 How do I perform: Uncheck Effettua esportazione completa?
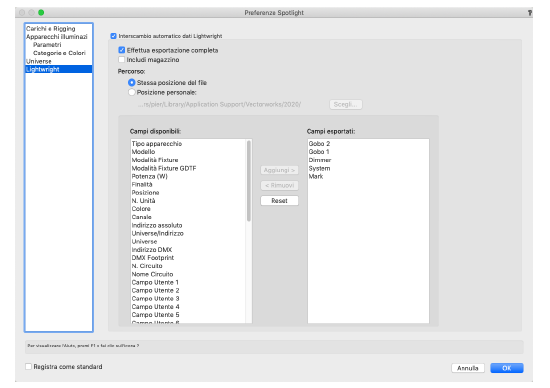pos(122,50)
